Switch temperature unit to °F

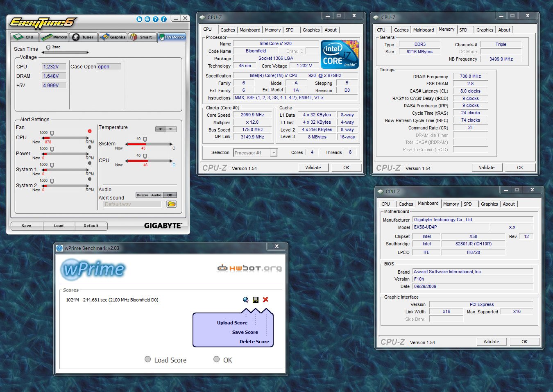171,129
